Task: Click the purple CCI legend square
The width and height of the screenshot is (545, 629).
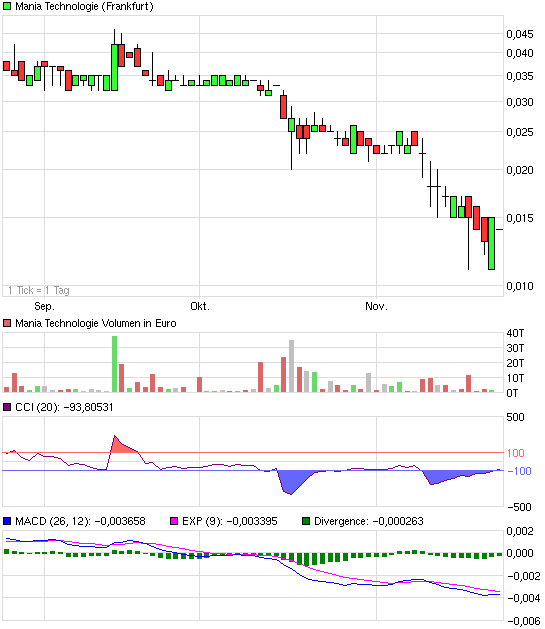Action: [x=7, y=407]
